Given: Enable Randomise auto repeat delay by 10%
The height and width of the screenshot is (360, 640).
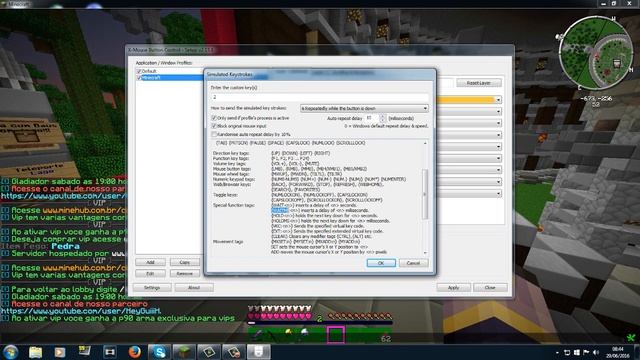Looking at the screenshot, I should click(214, 134).
